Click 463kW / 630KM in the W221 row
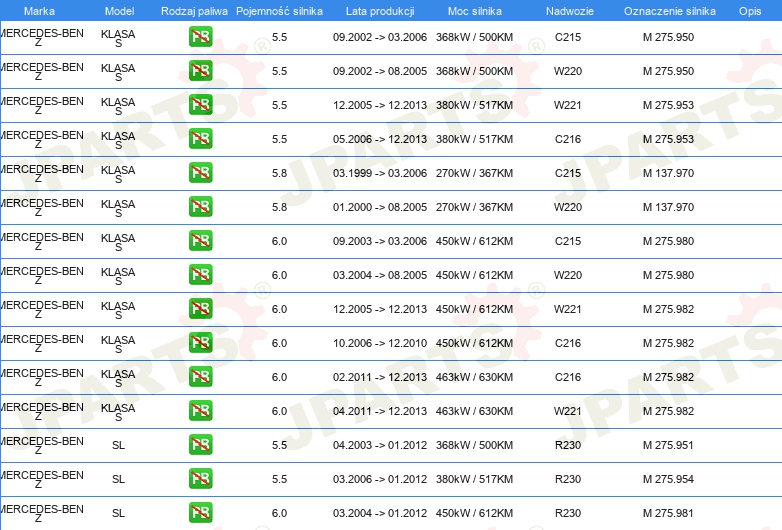 [474, 411]
